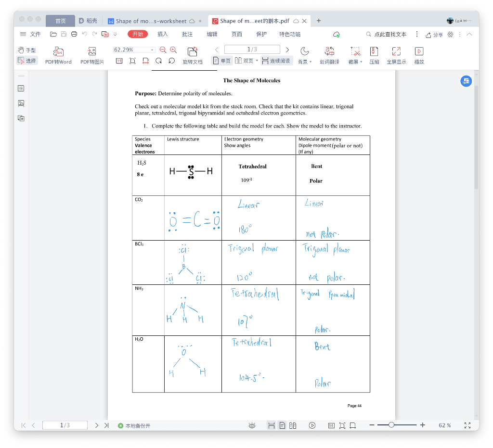Click the 划词翻译 translate tool

click(x=329, y=55)
